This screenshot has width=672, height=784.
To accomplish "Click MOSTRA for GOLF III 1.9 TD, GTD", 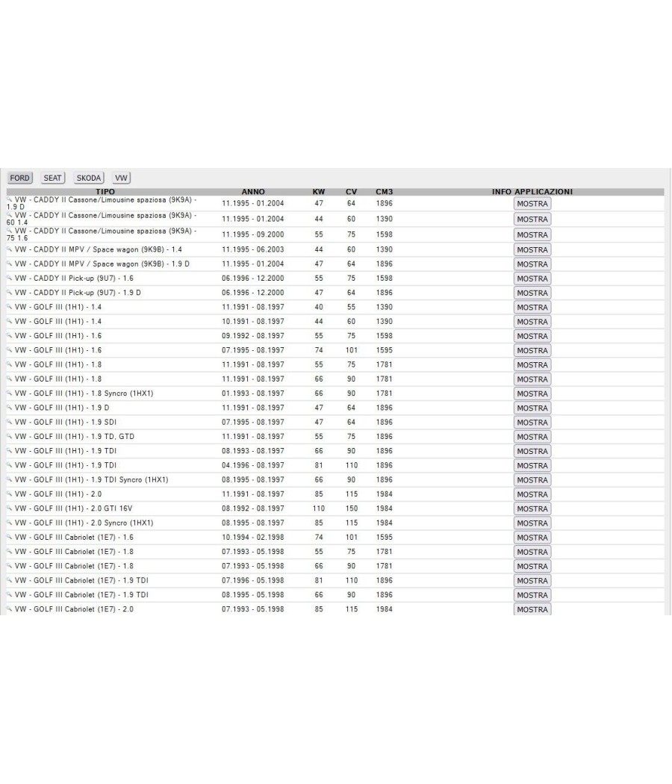I will (532, 437).
